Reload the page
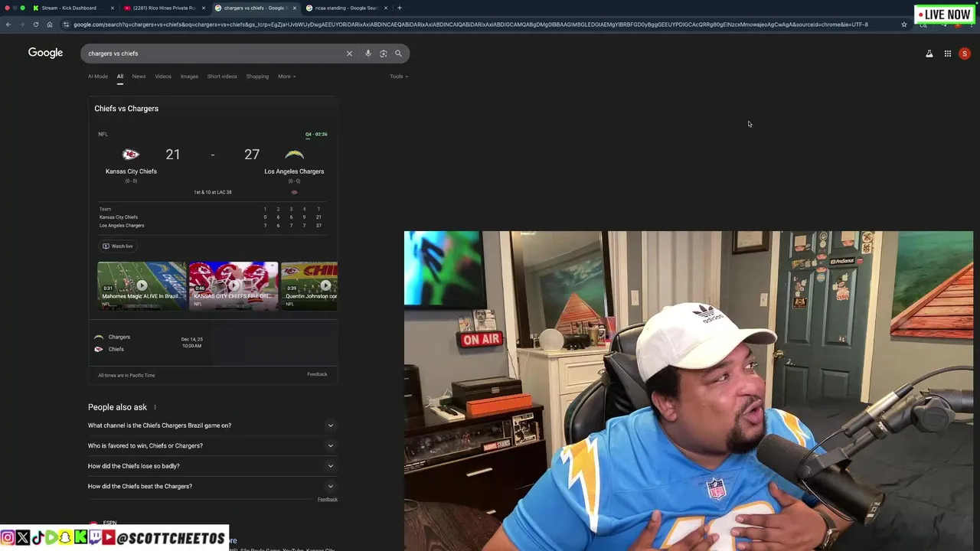The image size is (980, 551). coord(35,24)
